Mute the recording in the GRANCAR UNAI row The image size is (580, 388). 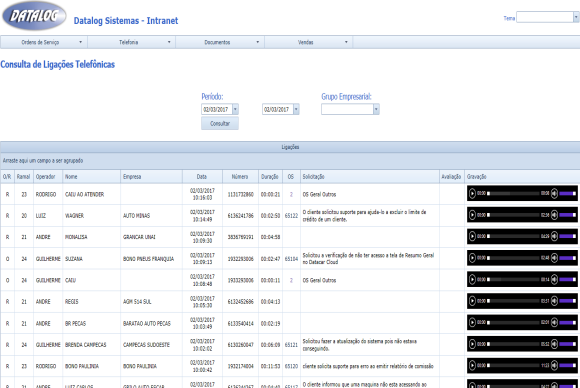[554, 236]
